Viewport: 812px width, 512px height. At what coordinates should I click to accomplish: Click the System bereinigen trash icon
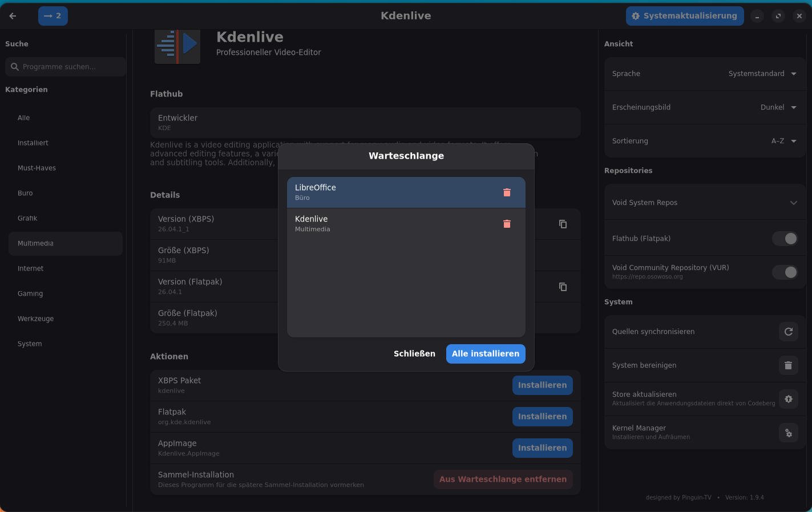click(789, 365)
